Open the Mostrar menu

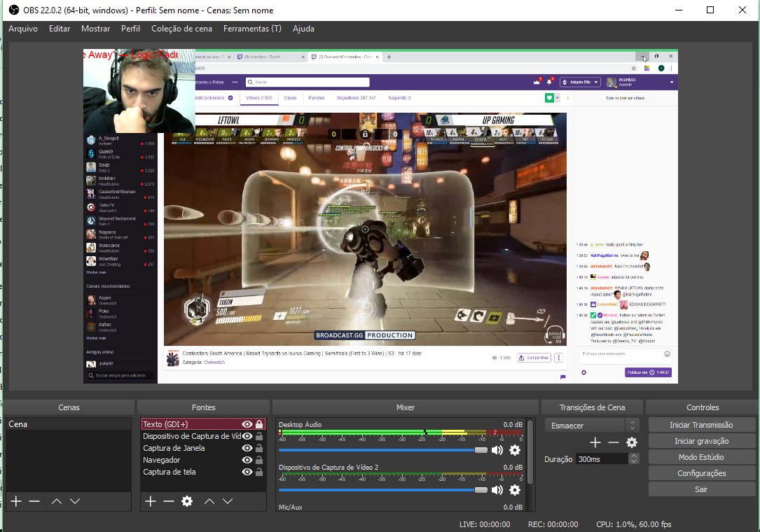[95, 29]
